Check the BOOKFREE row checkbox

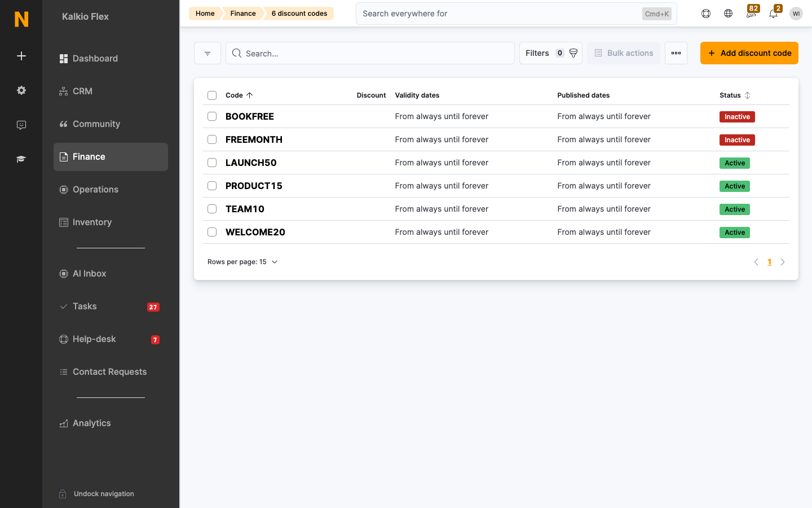[212, 116]
